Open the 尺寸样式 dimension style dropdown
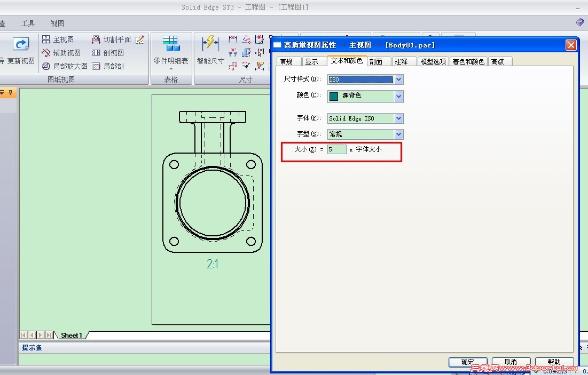Screen dimensions: 588x375 tap(398, 79)
